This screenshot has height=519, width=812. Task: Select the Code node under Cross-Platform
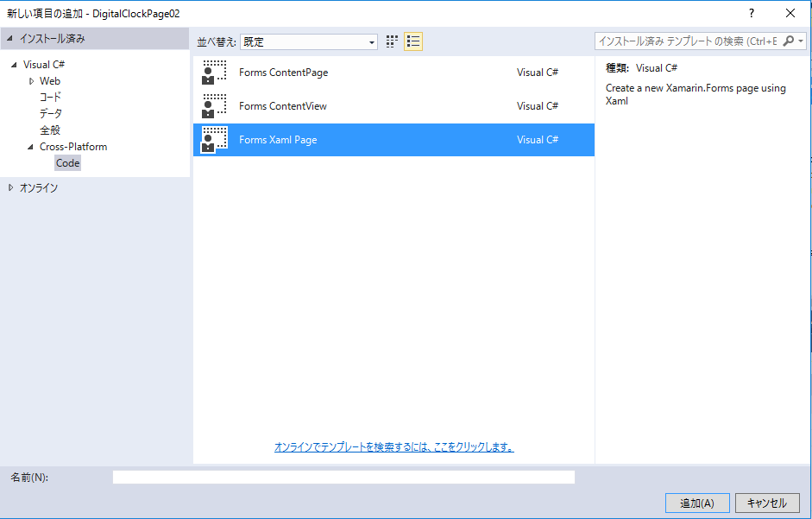(67, 162)
